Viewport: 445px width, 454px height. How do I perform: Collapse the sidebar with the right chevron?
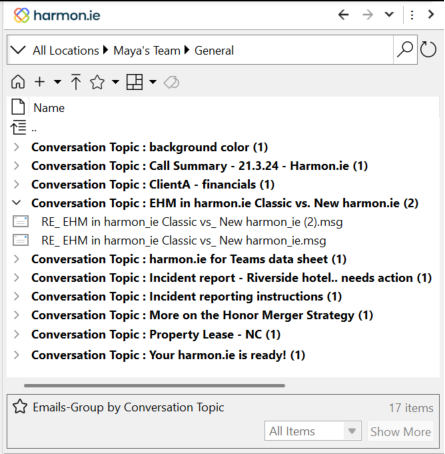pos(431,14)
